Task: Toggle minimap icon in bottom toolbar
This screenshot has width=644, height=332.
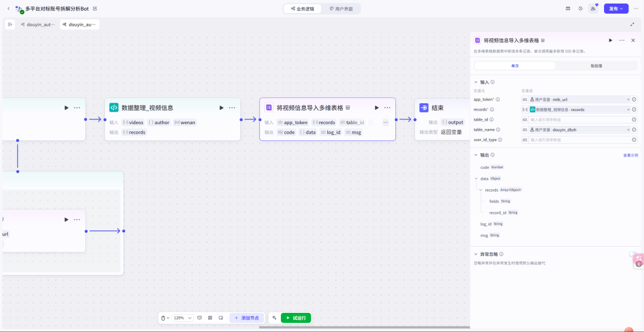Action: pos(221,318)
